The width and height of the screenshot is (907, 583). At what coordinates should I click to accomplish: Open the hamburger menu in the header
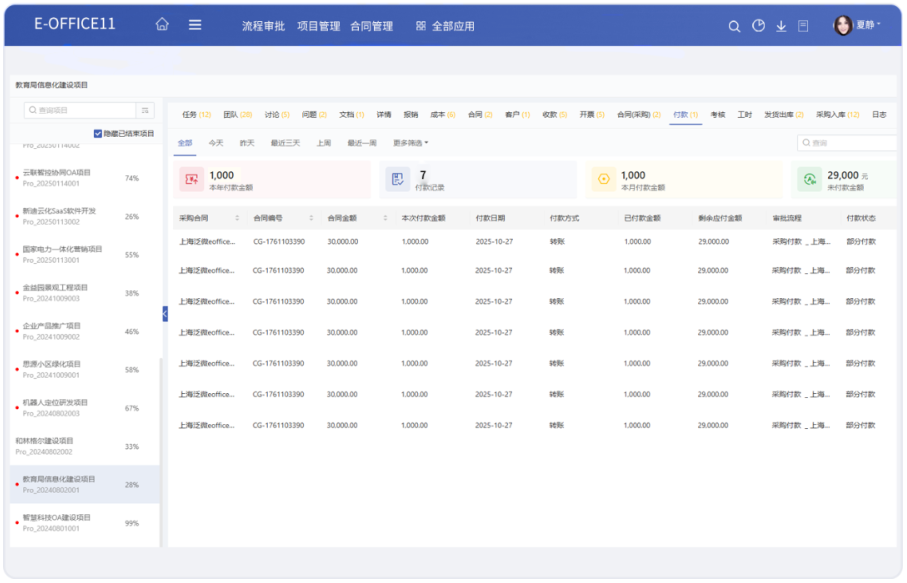pos(195,25)
